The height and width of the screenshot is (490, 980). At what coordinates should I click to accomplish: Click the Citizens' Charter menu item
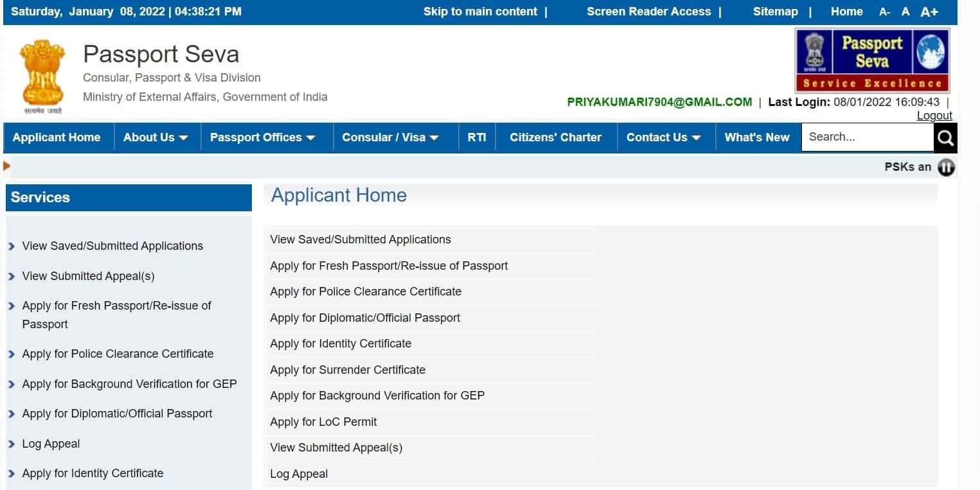click(555, 137)
